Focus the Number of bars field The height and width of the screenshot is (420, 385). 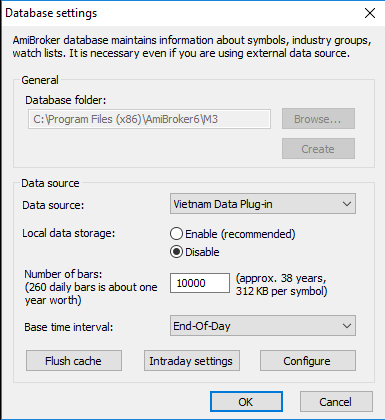coord(200,283)
